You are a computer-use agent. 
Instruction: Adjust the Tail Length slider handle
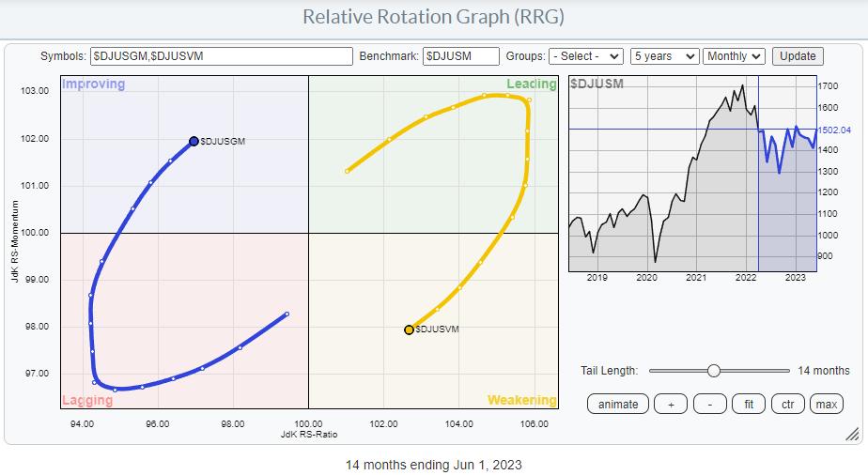point(713,371)
